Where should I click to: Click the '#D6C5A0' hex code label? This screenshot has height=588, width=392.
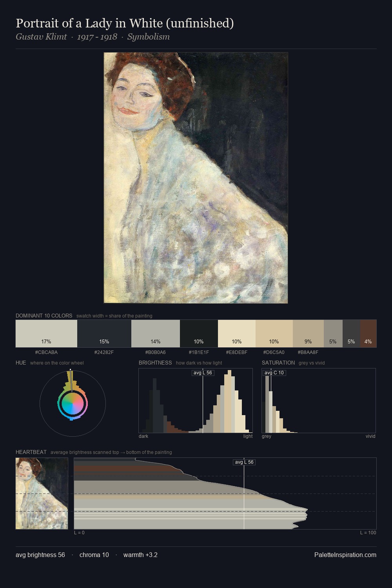tap(274, 352)
